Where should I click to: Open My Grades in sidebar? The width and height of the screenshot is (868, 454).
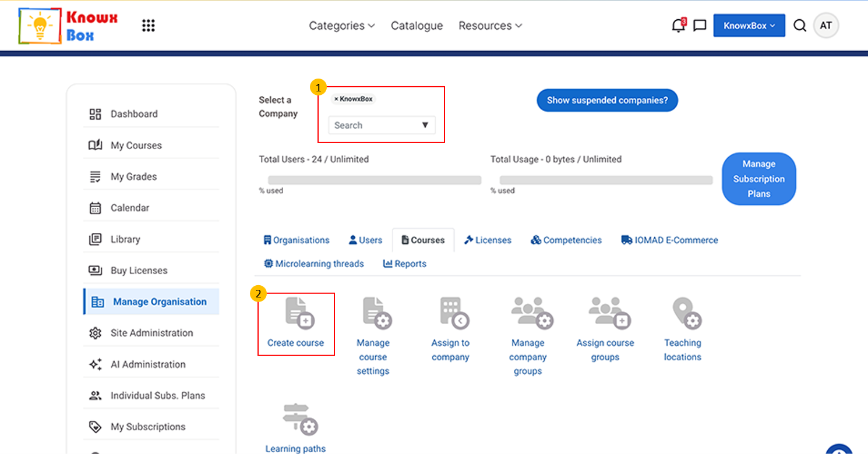(x=151, y=177)
